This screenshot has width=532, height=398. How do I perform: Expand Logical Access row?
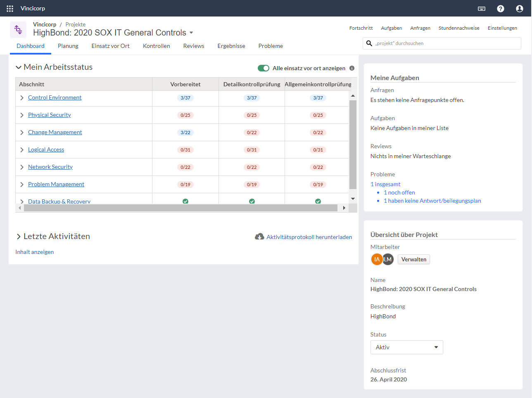(x=22, y=150)
